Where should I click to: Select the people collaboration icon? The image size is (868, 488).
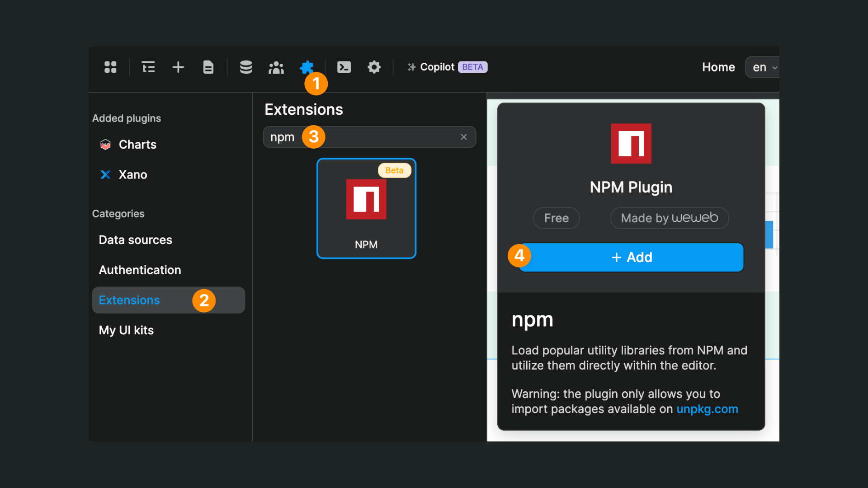click(x=276, y=67)
